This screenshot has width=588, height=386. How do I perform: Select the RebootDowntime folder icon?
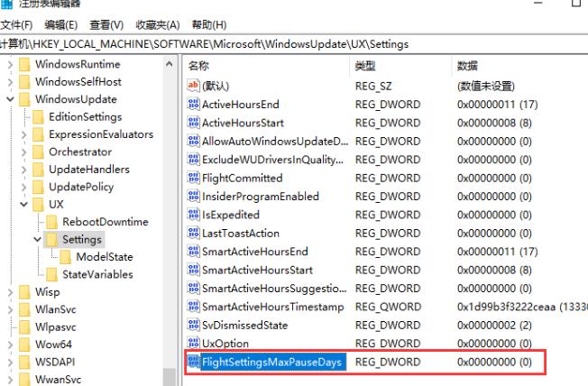tap(51, 222)
